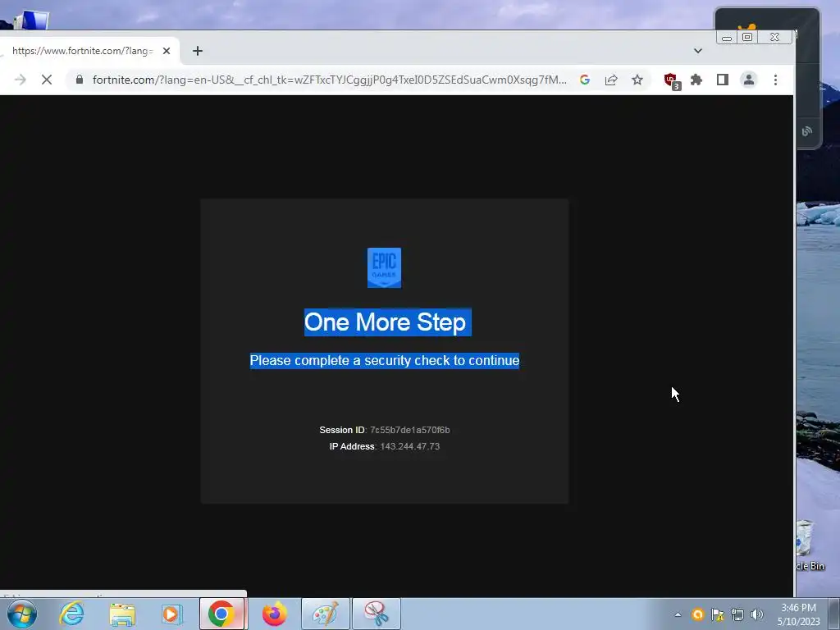Expand the tab search dropdown chevron

pos(697,51)
